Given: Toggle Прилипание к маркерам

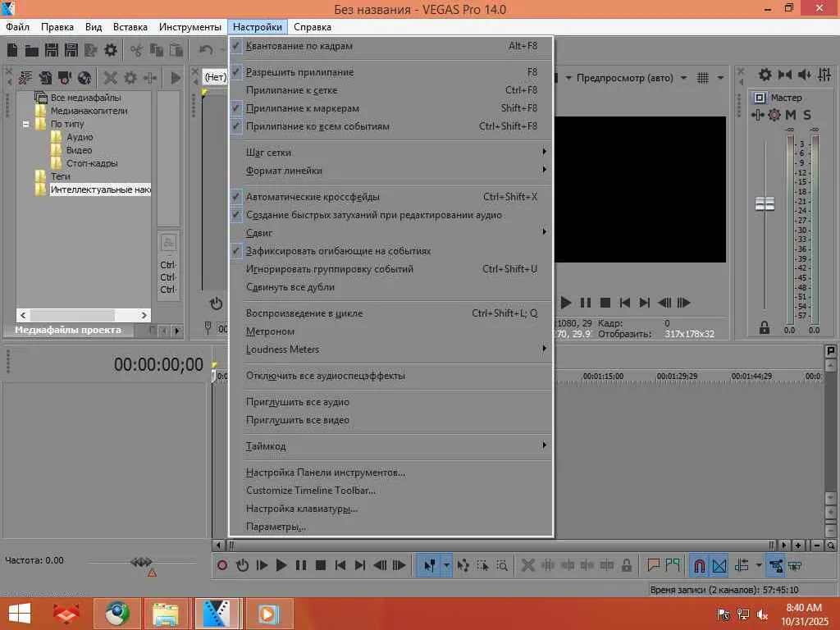Looking at the screenshot, I should 391,108.
